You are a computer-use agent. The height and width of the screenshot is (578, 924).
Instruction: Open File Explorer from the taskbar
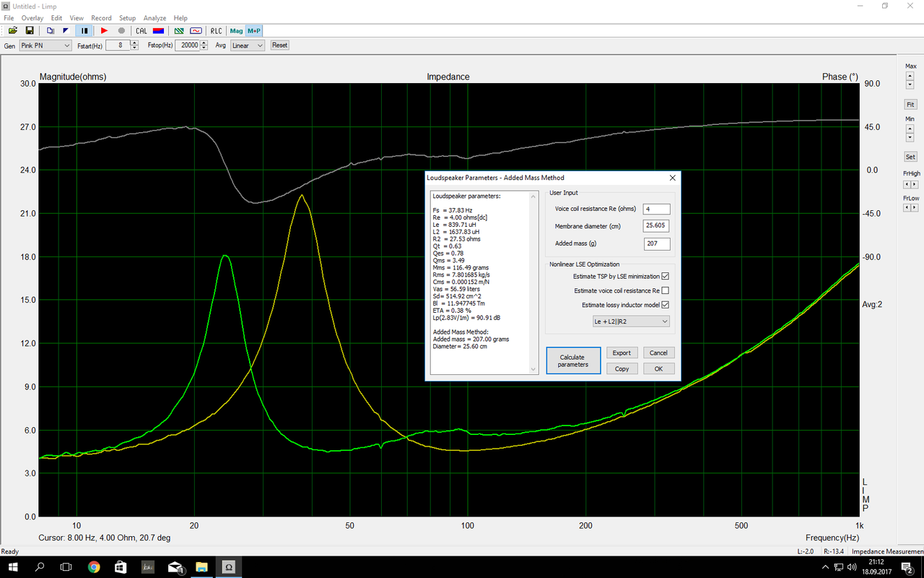tap(201, 566)
